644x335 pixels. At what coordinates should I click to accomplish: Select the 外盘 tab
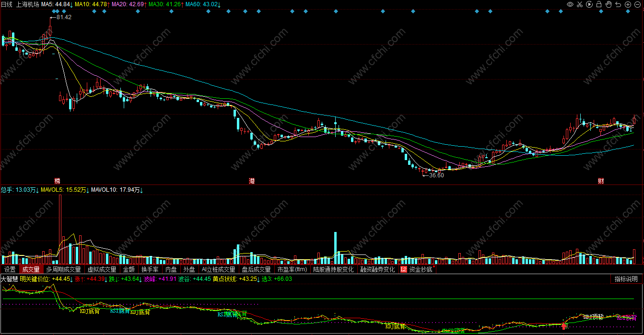tap(189, 269)
